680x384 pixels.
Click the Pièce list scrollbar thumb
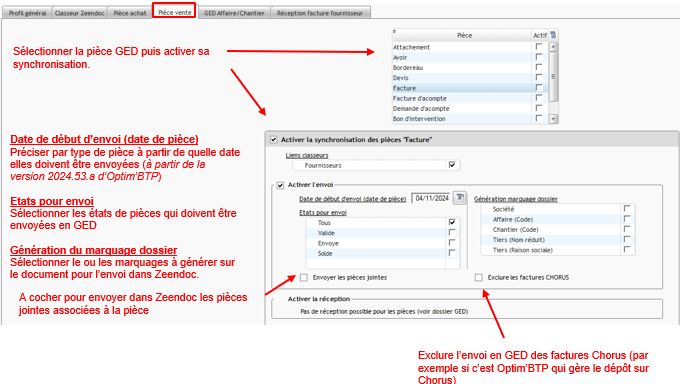point(553,77)
